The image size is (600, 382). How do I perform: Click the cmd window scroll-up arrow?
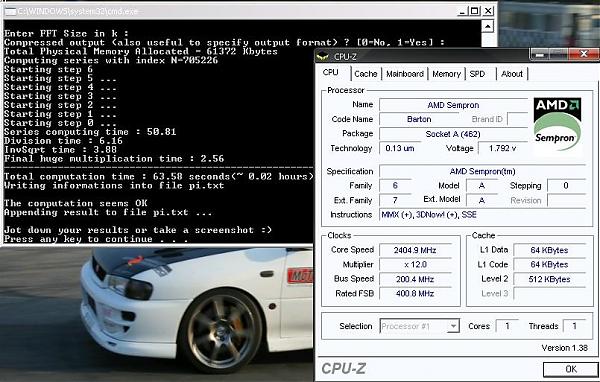[x=487, y=26]
